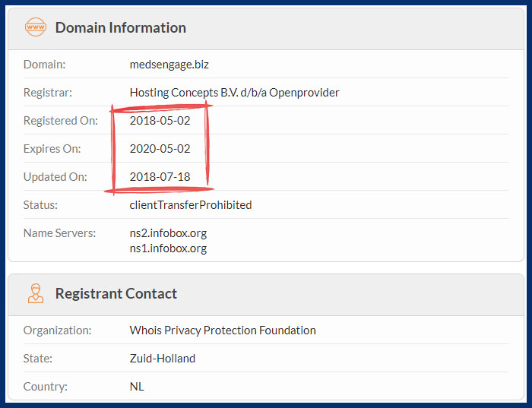This screenshot has height=408, width=532.
Task: Select the 2020-05-02 expiry date
Action: click(160, 149)
